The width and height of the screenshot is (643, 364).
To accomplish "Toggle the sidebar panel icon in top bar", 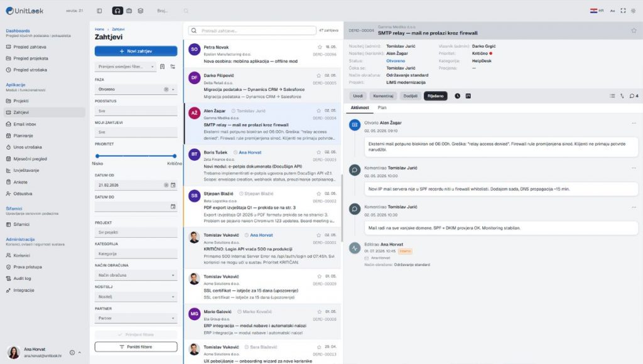I will click(99, 11).
